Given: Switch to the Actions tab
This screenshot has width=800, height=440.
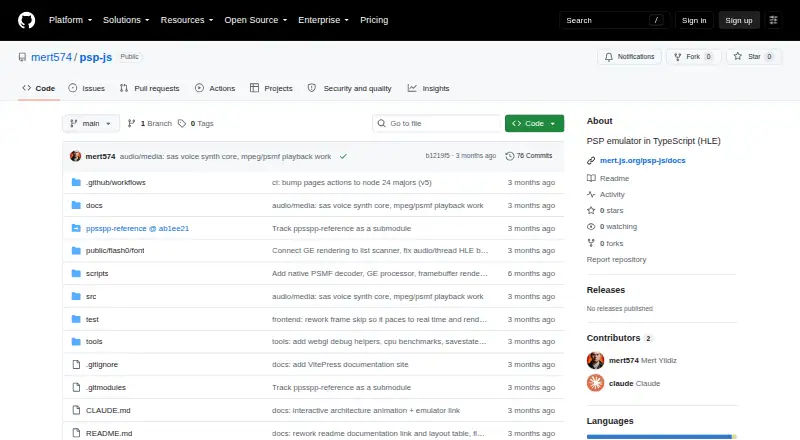Looking at the screenshot, I should click(215, 88).
